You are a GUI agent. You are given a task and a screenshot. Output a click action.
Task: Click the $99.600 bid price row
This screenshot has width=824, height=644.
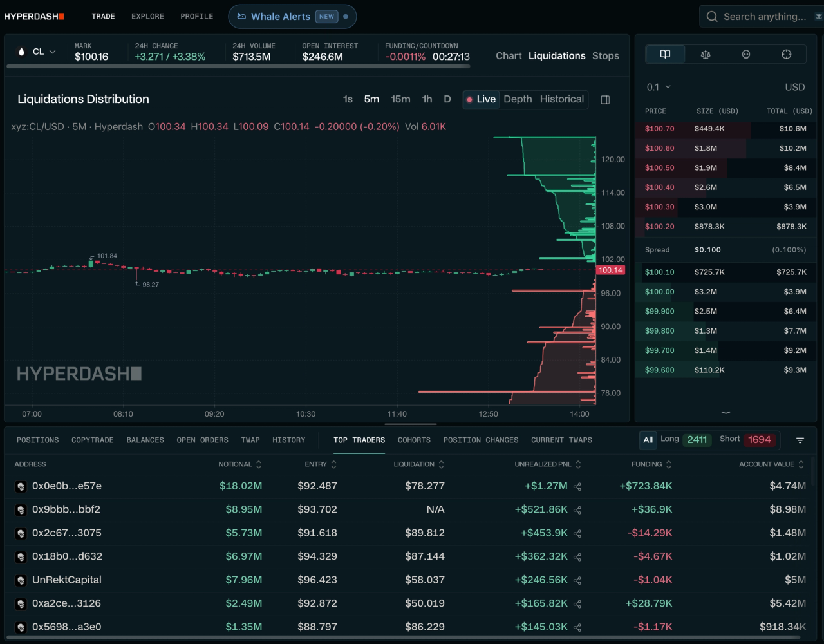click(x=726, y=370)
